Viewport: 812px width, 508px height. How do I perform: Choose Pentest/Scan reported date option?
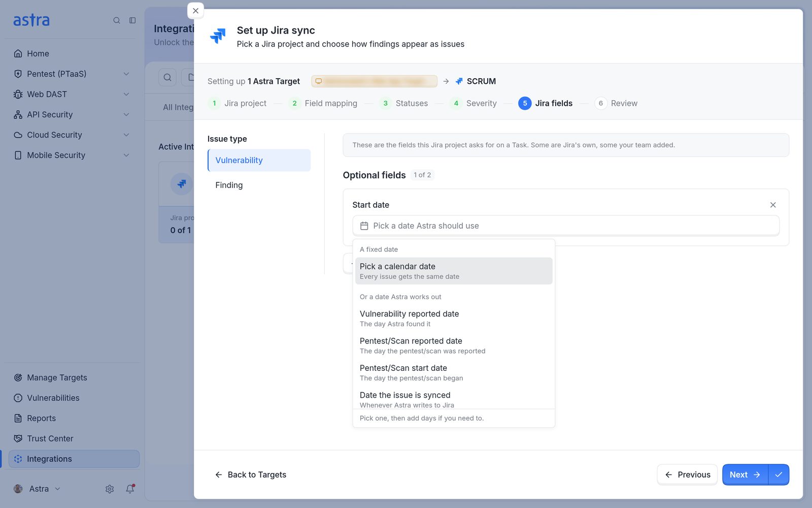(x=454, y=345)
